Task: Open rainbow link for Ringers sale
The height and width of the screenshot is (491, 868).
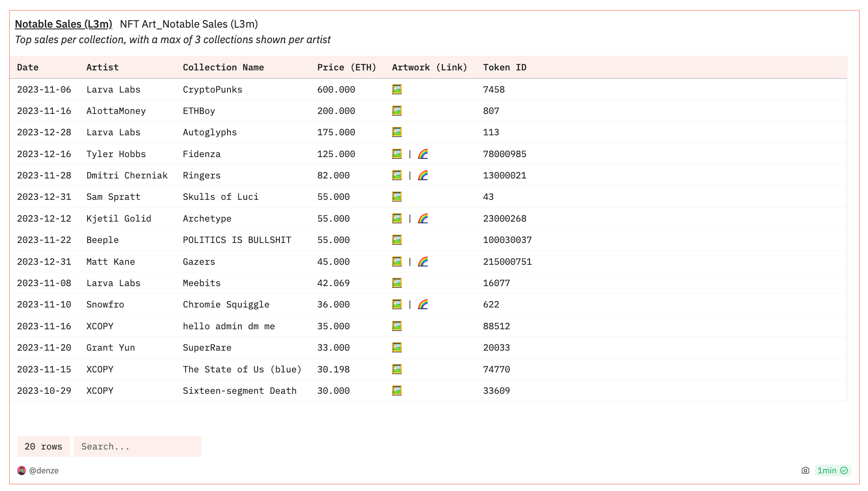Action: coord(423,175)
